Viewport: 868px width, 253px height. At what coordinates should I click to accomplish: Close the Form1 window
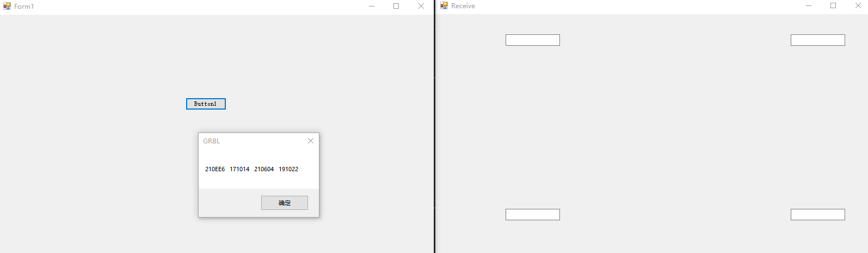pyautogui.click(x=421, y=6)
